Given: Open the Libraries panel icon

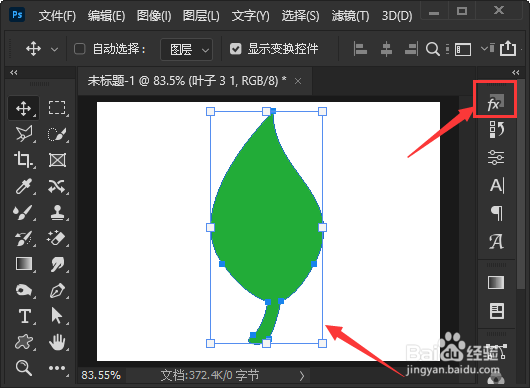Looking at the screenshot, I should pos(496,311).
